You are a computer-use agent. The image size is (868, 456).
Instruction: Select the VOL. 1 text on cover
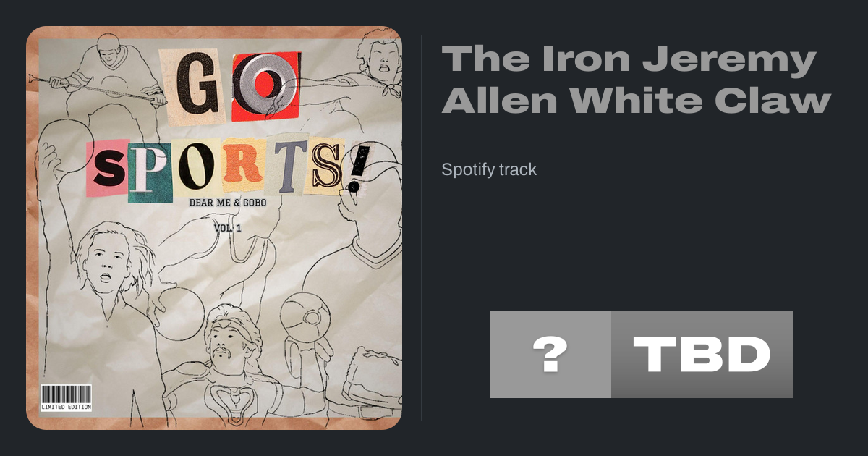(226, 228)
